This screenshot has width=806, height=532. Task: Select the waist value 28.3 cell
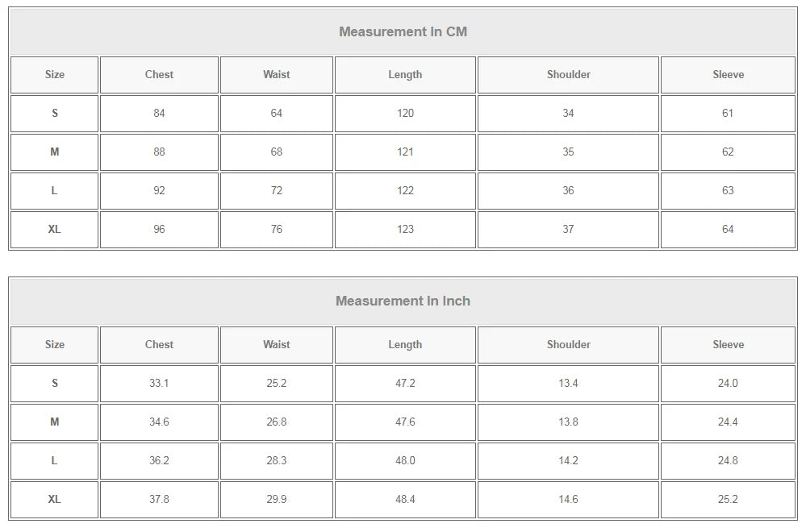[276, 461]
